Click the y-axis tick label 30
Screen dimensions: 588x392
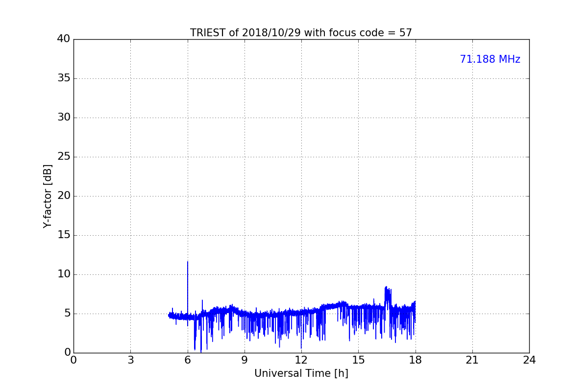click(x=63, y=118)
